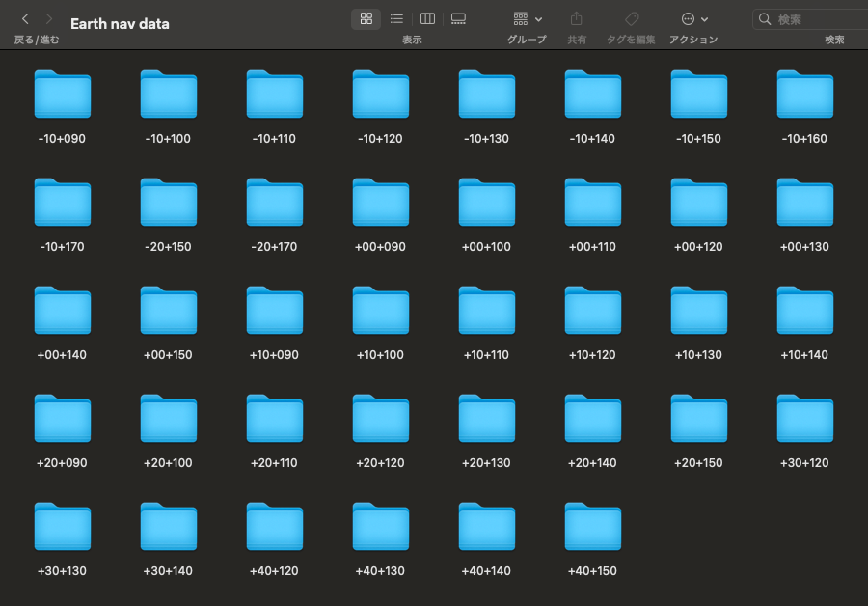The width and height of the screenshot is (868, 606).
Task: Click the Edit Tags icon
Action: 631,19
